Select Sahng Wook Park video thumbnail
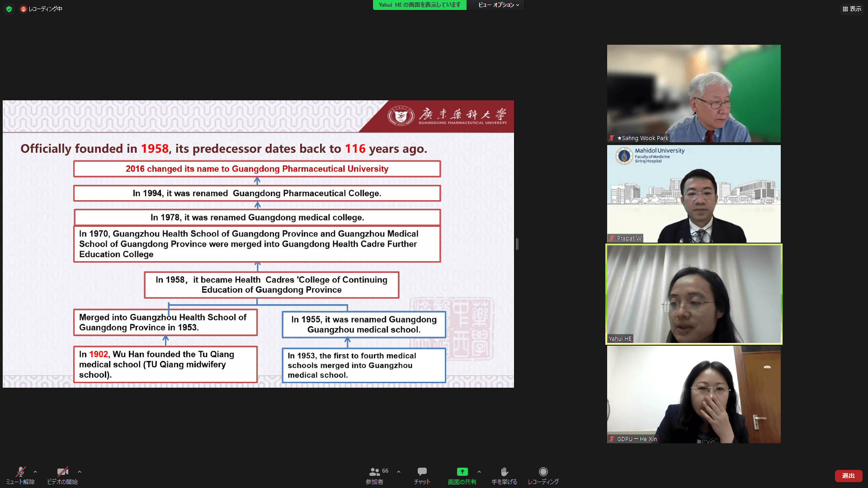 click(693, 94)
